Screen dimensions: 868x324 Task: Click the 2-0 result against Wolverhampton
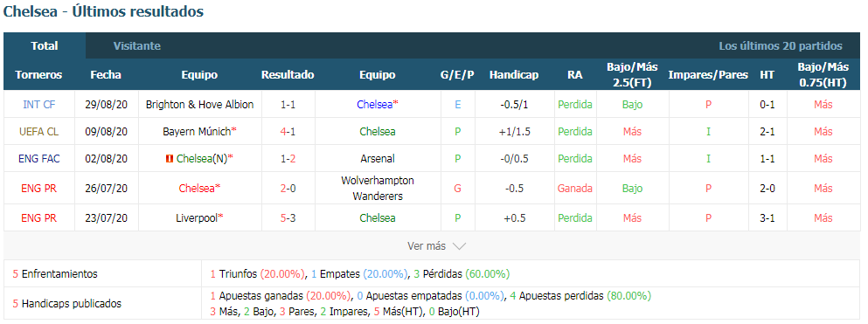(288, 189)
